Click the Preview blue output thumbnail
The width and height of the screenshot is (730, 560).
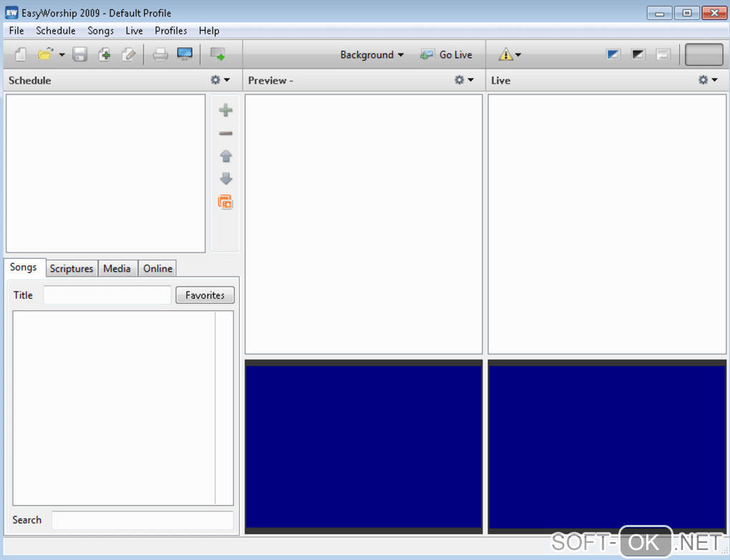pyautogui.click(x=364, y=446)
